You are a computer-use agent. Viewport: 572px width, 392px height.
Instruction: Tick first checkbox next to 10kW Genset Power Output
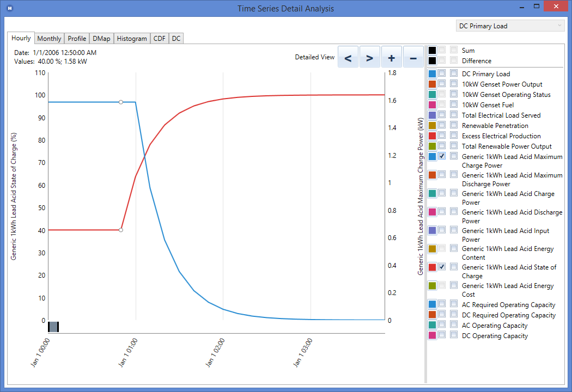[442, 84]
